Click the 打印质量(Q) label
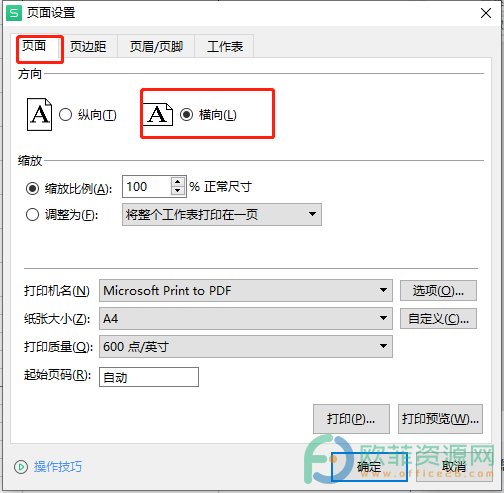The image size is (504, 493). point(58,347)
